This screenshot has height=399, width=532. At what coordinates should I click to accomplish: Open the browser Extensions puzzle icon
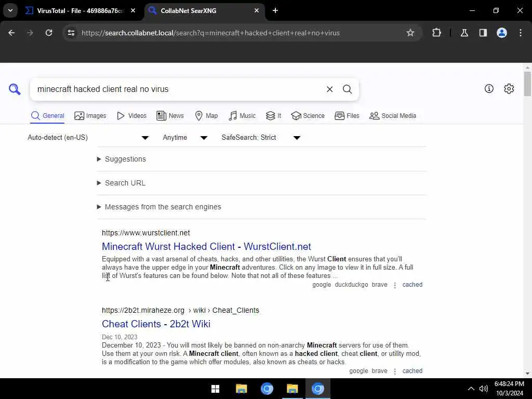436,33
